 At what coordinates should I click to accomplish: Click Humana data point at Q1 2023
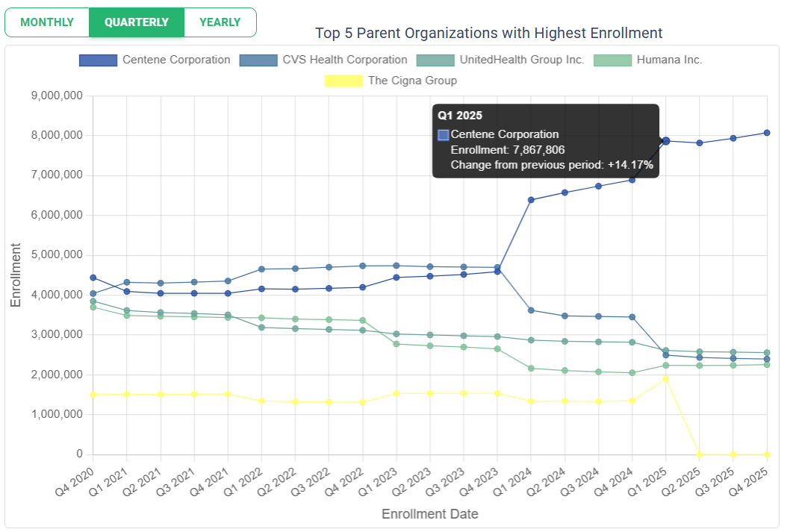pyautogui.click(x=396, y=344)
